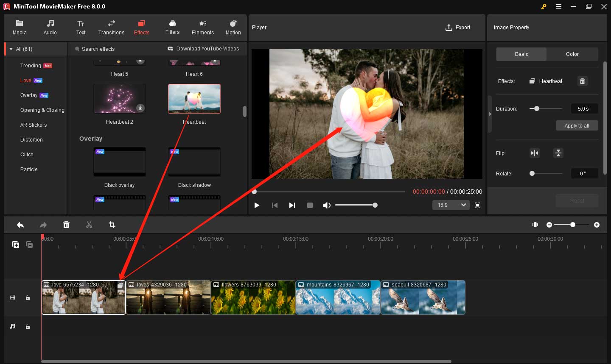The image size is (611, 364).
Task: Open the Media tab
Action: coord(20,28)
